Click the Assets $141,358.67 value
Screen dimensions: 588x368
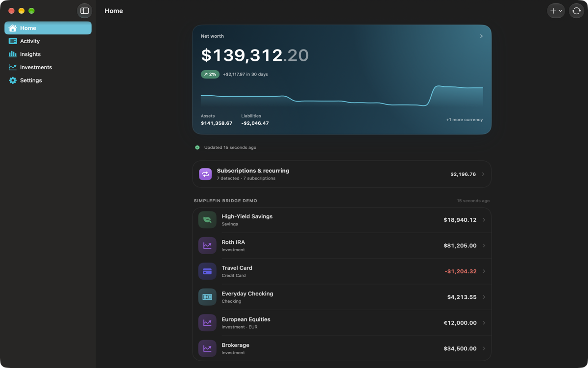(217, 123)
